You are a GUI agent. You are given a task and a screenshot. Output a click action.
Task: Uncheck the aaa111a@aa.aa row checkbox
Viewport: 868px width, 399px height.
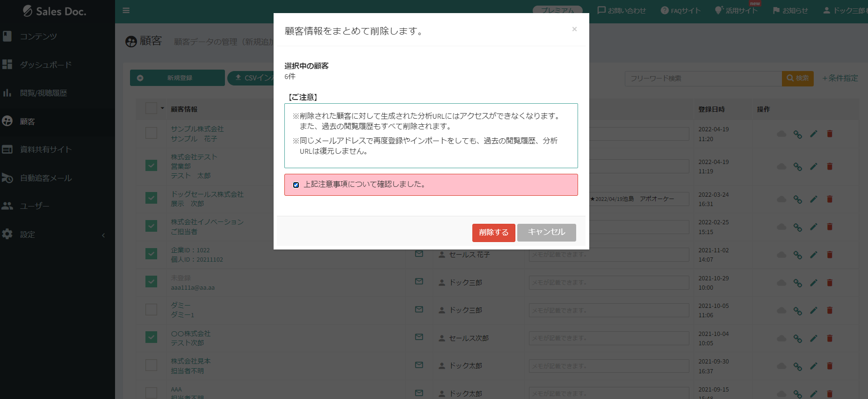coord(151,282)
